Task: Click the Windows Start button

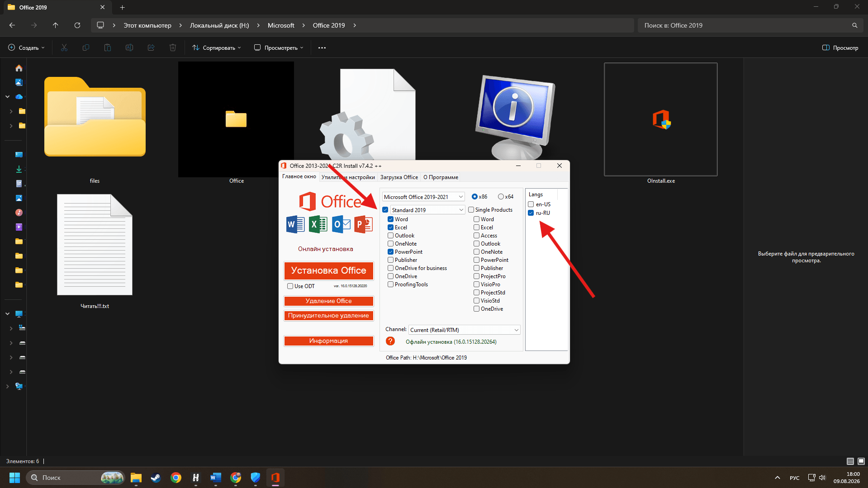Action: [14, 478]
